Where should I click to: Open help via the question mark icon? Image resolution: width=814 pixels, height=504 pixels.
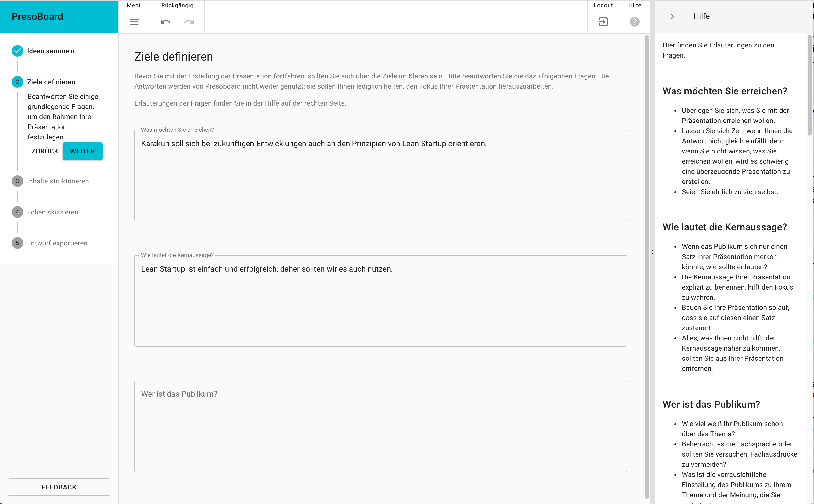(634, 22)
